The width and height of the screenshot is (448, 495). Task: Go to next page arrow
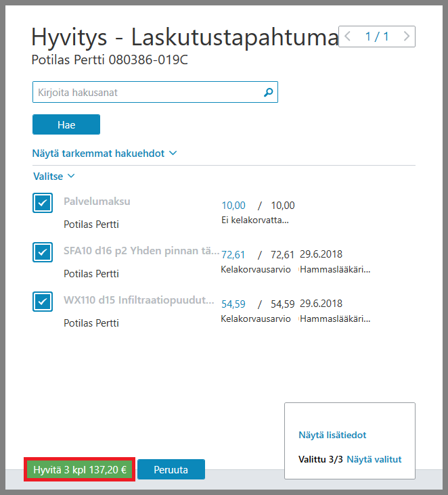(x=407, y=37)
